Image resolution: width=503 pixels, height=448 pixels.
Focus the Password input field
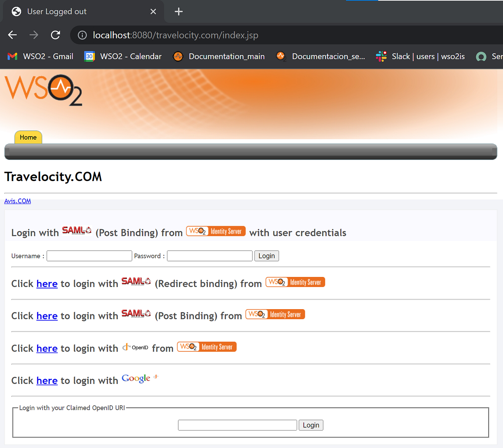210,256
